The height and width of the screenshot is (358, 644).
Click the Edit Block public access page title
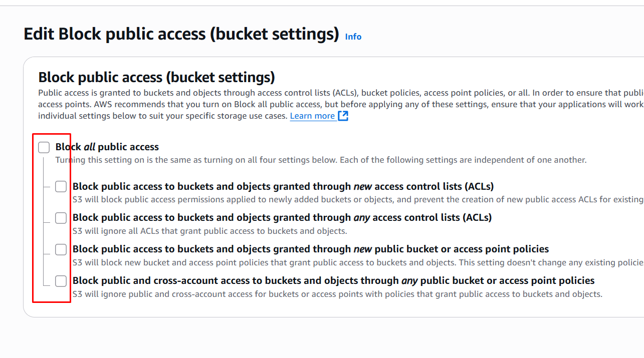[181, 34]
